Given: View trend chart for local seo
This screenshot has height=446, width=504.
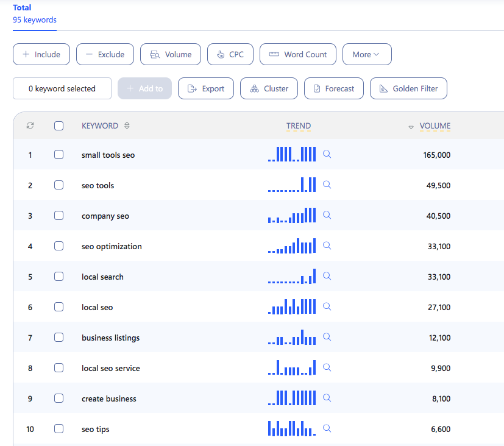Looking at the screenshot, I should 292,306.
